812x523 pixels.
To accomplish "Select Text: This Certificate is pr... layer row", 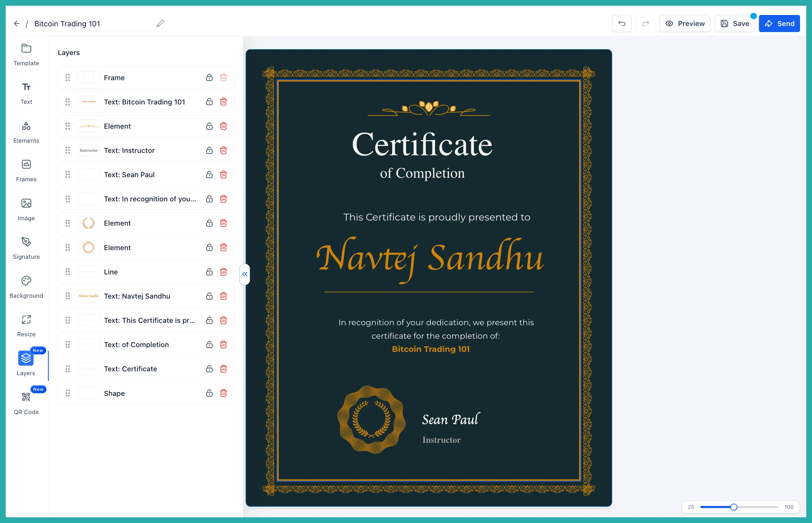I will point(146,320).
